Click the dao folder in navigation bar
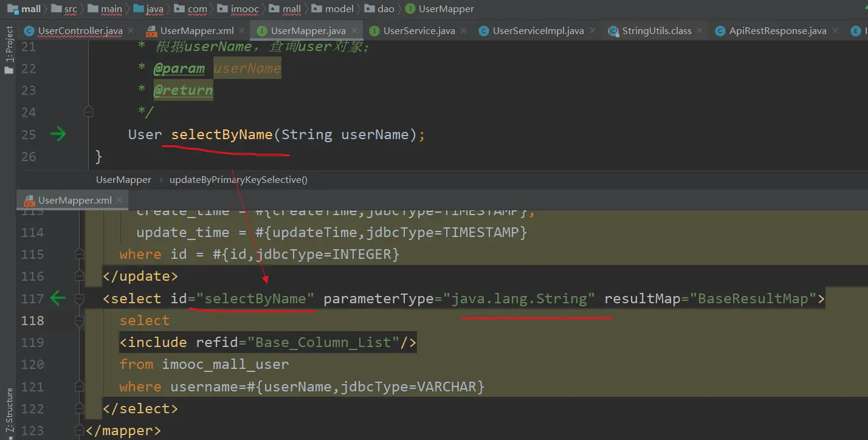Image resolution: width=868 pixels, height=440 pixels. click(x=385, y=9)
